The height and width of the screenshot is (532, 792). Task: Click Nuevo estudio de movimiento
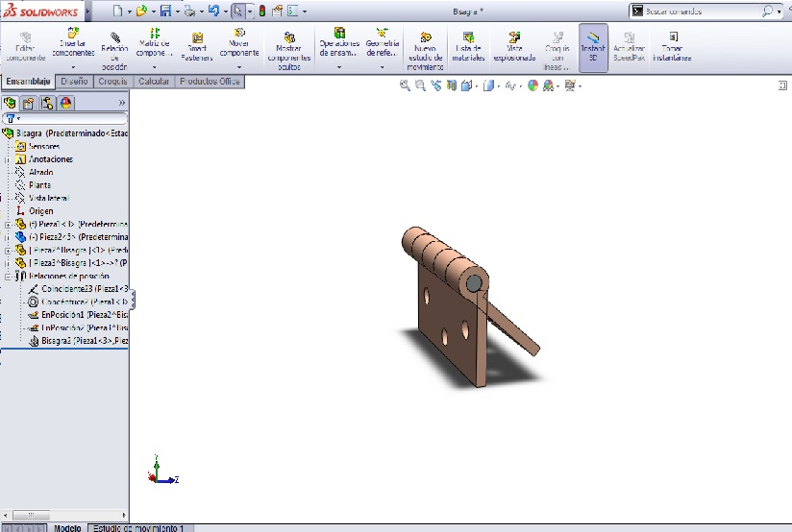(425, 52)
